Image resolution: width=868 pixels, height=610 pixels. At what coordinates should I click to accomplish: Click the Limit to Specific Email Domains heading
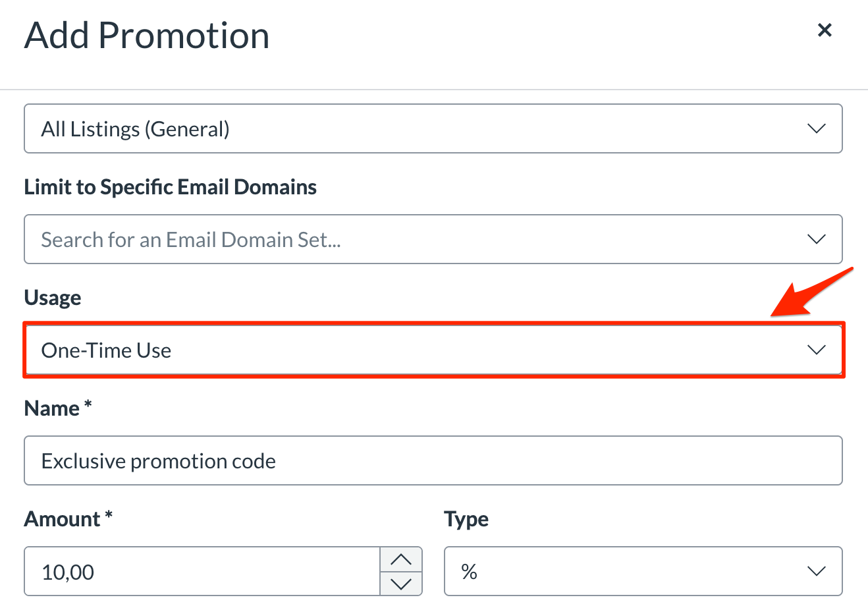(x=170, y=186)
